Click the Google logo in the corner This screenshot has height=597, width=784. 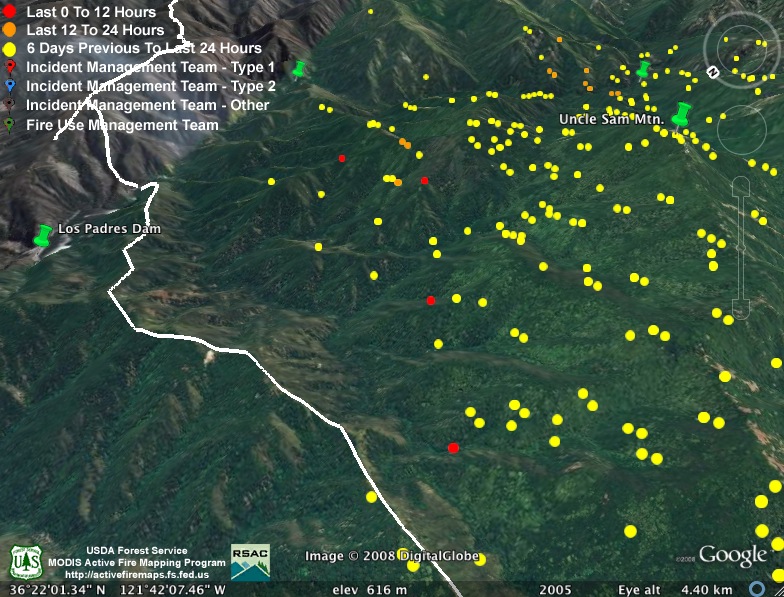[732, 556]
